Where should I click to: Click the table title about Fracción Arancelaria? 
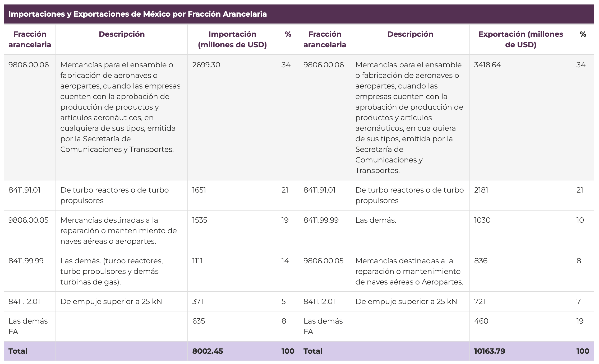(x=137, y=14)
